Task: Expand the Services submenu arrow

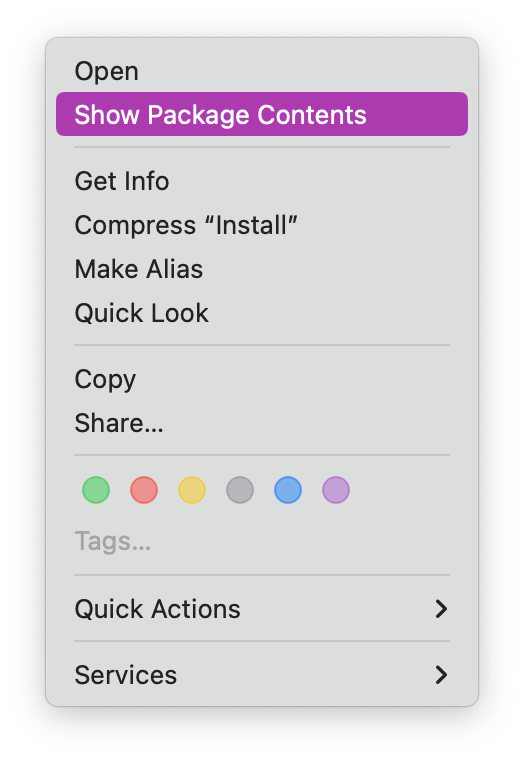Action: tap(441, 675)
